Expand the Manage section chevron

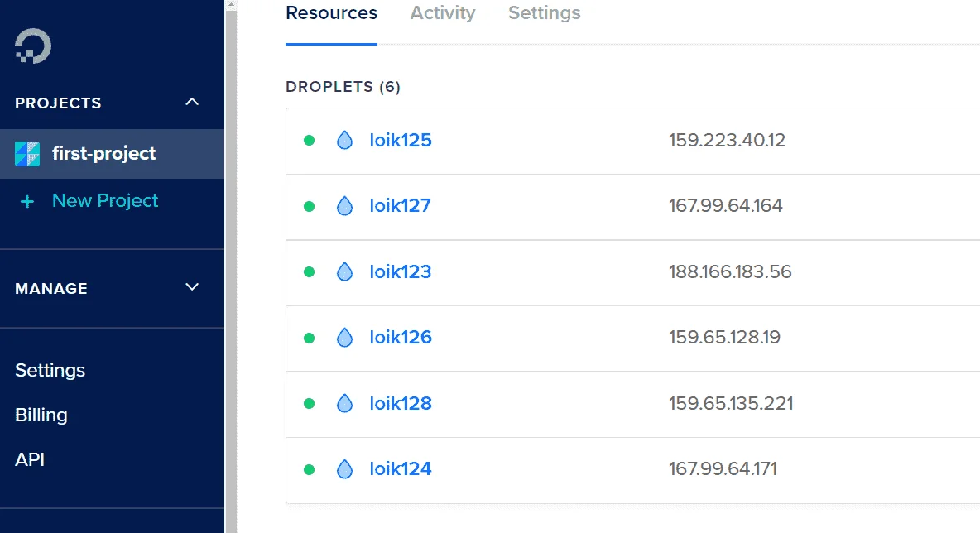pyautogui.click(x=192, y=287)
